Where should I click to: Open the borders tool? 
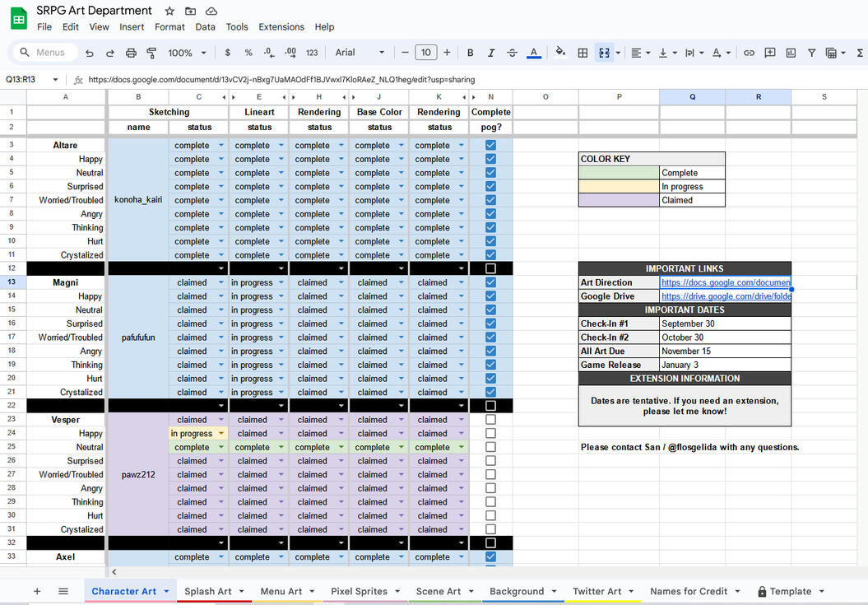pos(583,53)
